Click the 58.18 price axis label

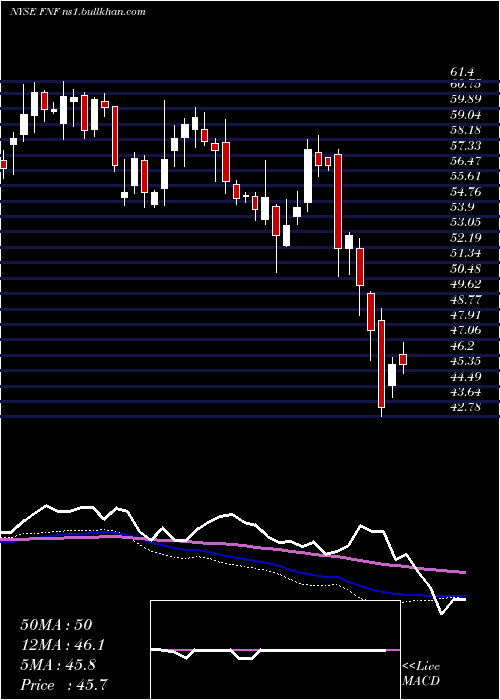pos(466,130)
